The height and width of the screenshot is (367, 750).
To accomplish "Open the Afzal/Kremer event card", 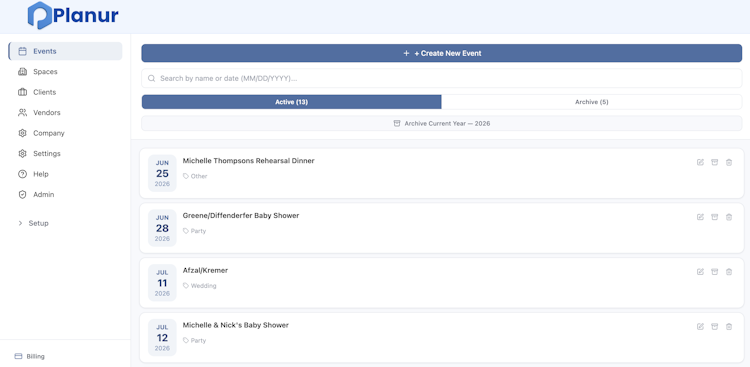I will tap(441, 283).
